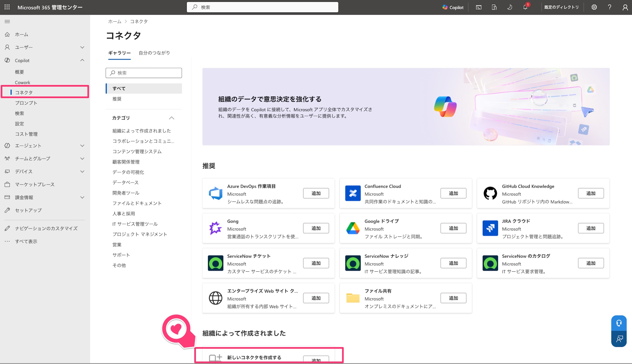Open Cowork under Copilot

[22, 82]
